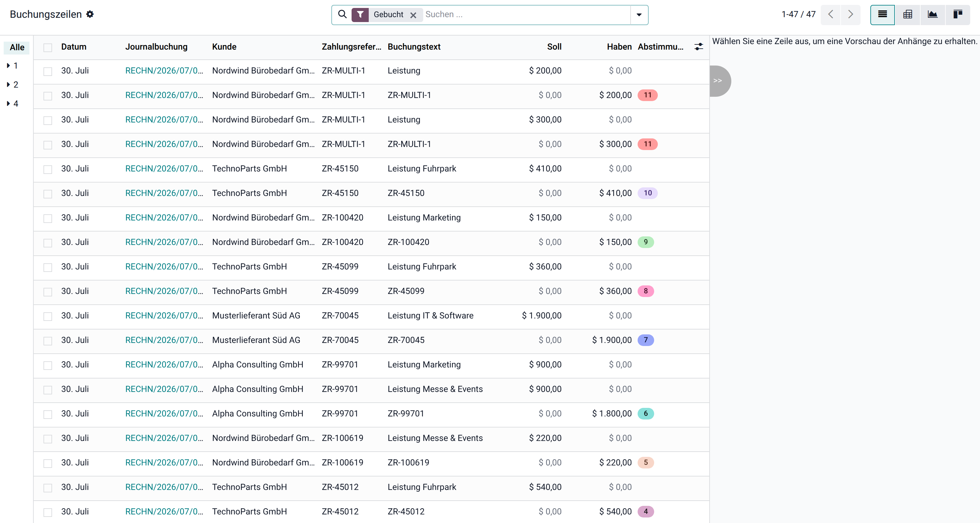The image size is (980, 523).
Task: Switch to kanban view
Action: coord(958,14)
